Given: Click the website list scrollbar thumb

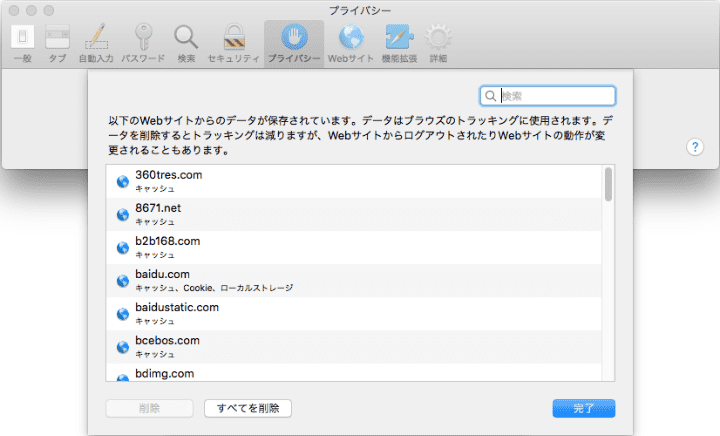Looking at the screenshot, I should [608, 184].
